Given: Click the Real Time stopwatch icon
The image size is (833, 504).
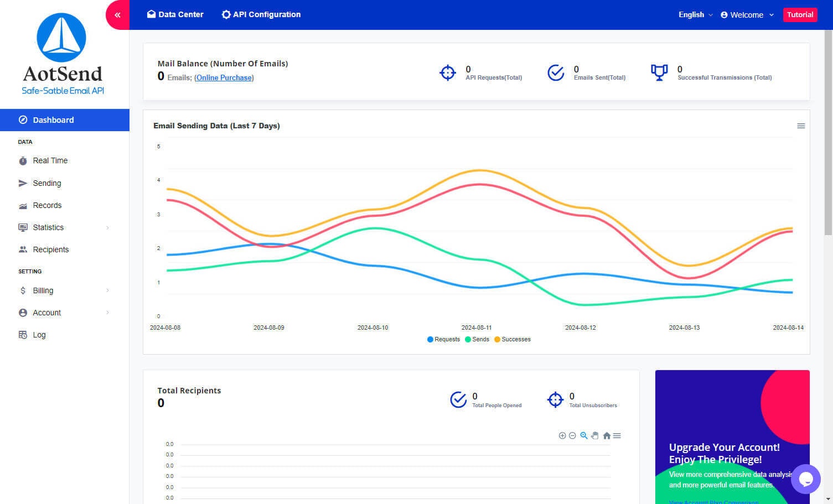Looking at the screenshot, I should pyautogui.click(x=23, y=161).
